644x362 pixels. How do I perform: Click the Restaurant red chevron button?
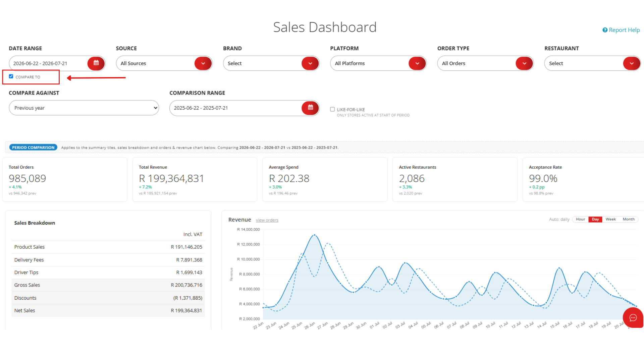632,63
